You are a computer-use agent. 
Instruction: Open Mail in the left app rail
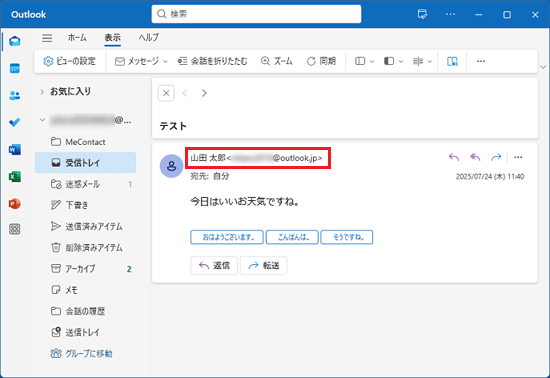click(15, 41)
